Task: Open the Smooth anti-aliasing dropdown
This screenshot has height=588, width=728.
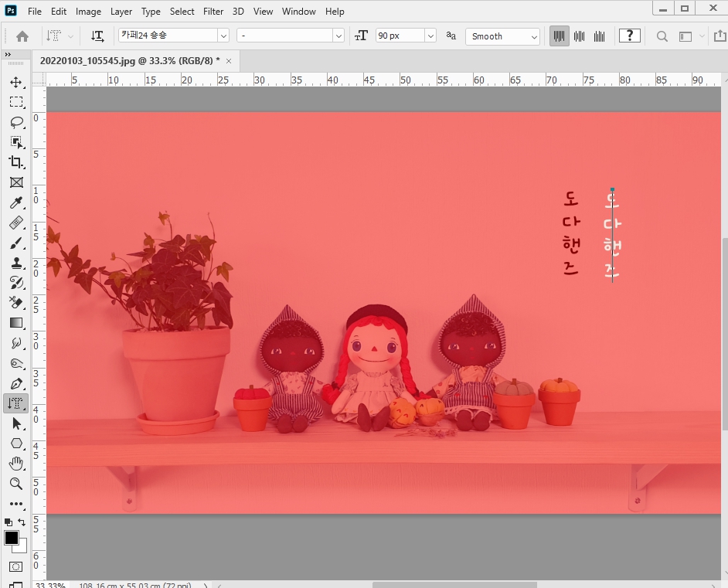Action: pyautogui.click(x=502, y=36)
